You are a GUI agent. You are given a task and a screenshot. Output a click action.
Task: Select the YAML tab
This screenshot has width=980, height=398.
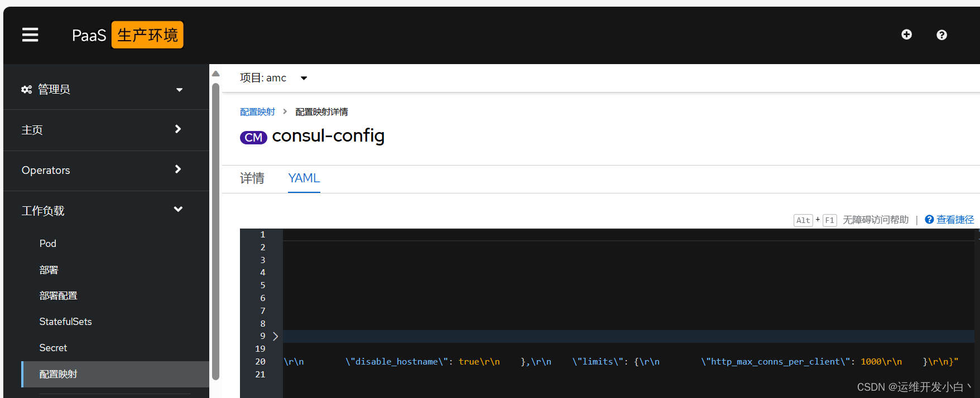tap(304, 178)
